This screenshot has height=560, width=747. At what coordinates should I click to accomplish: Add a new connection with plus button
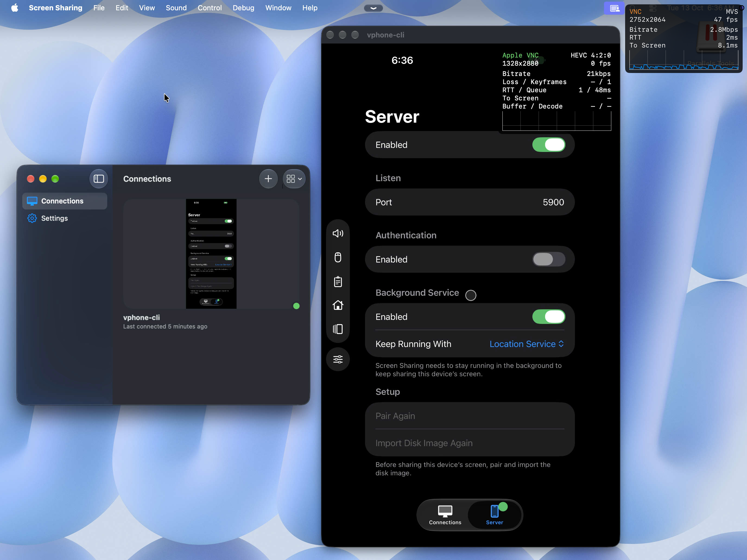pos(268,179)
